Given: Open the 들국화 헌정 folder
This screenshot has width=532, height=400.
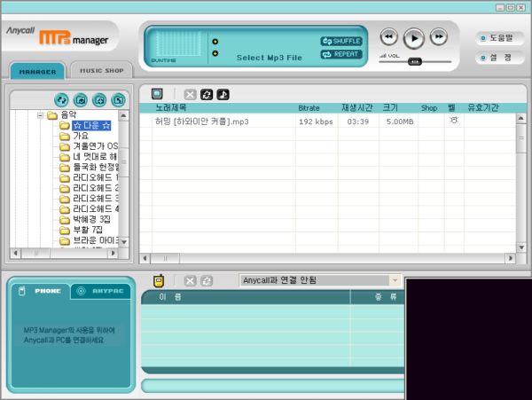Looking at the screenshot, I should (96, 168).
